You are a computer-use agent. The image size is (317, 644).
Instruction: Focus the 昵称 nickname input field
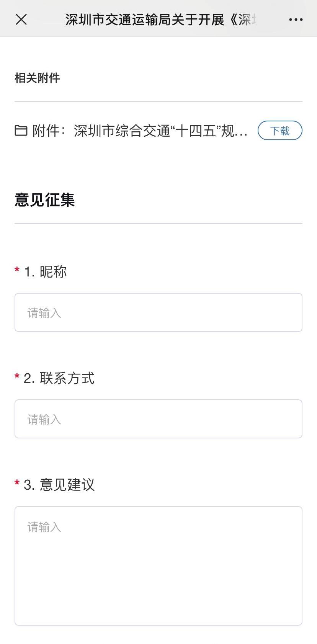point(158,312)
